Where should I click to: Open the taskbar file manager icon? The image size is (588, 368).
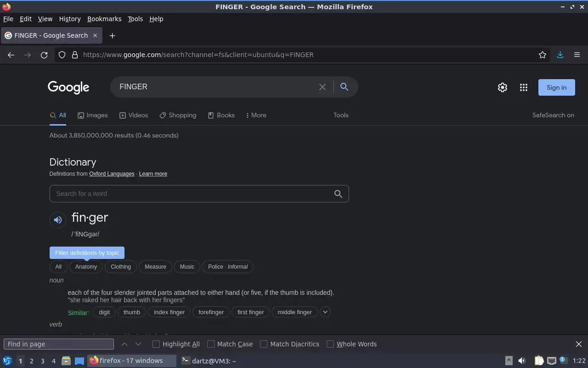(66, 361)
